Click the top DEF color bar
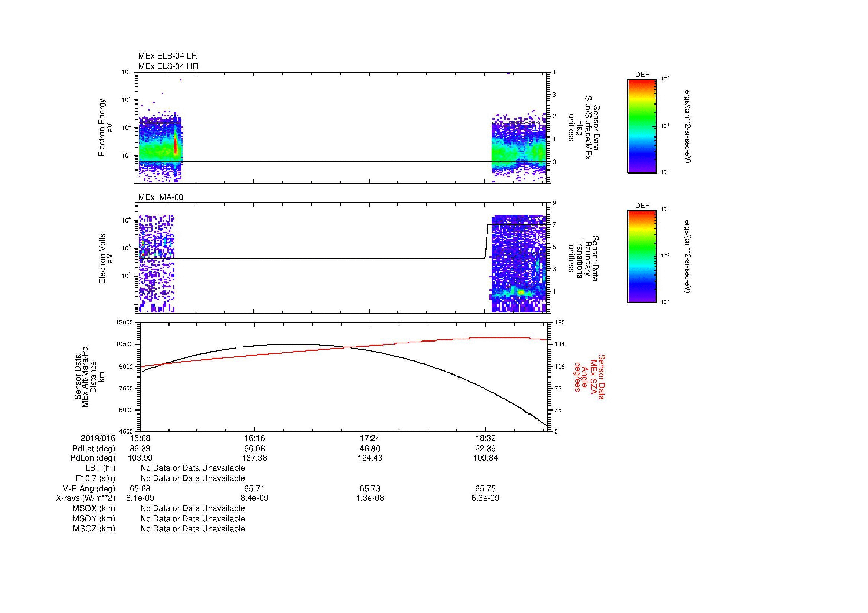The height and width of the screenshot is (613, 868). (642, 126)
